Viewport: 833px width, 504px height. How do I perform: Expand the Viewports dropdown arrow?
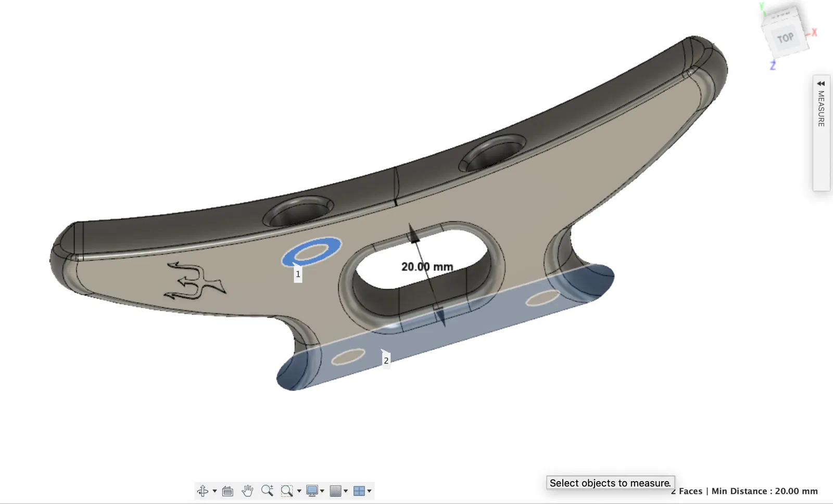click(369, 490)
